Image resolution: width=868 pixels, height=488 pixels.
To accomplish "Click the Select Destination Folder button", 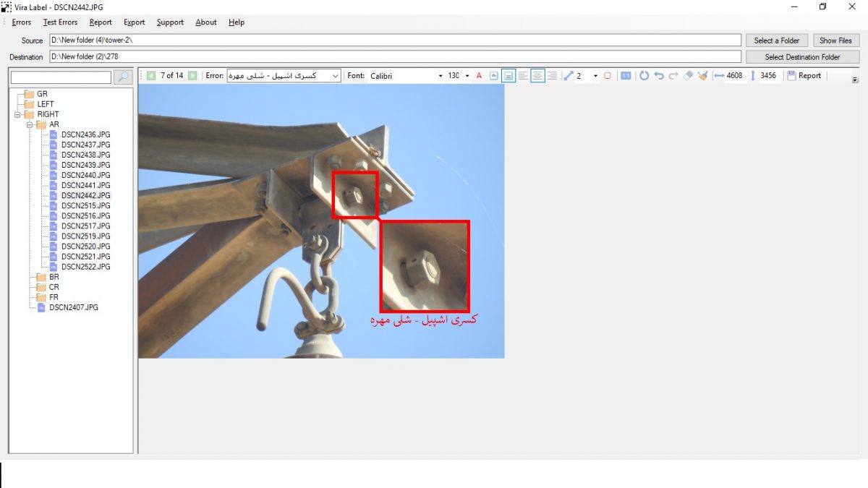I will pyautogui.click(x=802, y=57).
